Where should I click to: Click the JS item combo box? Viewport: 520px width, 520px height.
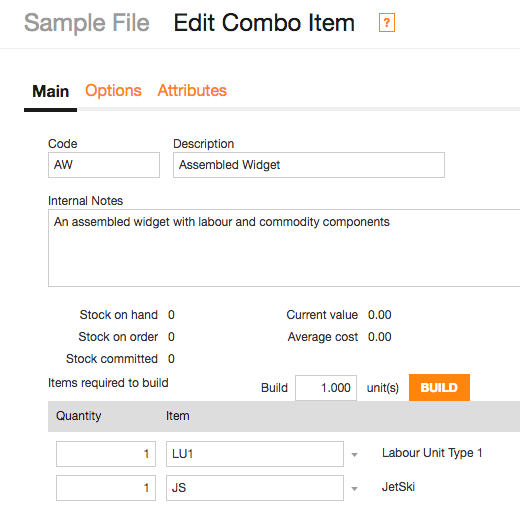pyautogui.click(x=255, y=488)
